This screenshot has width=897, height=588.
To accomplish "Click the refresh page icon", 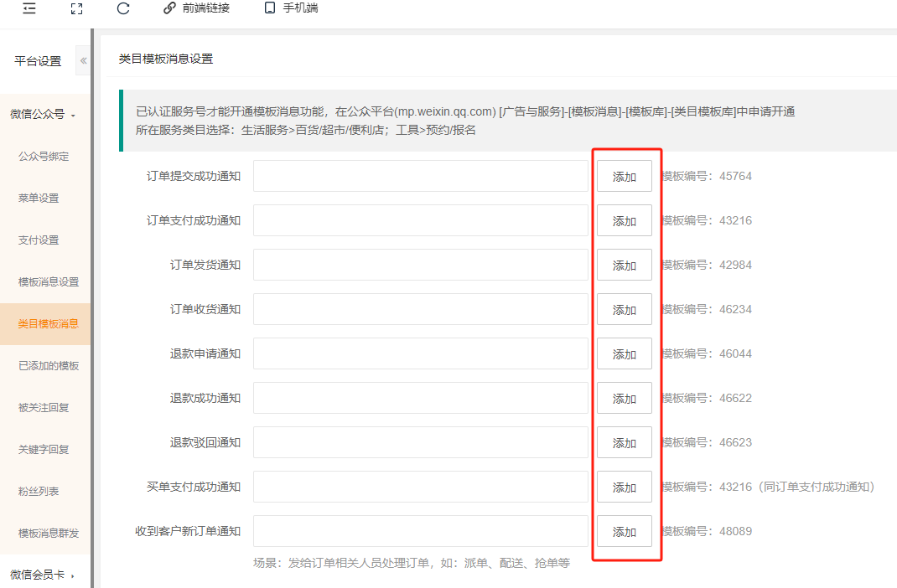I will 123,8.
